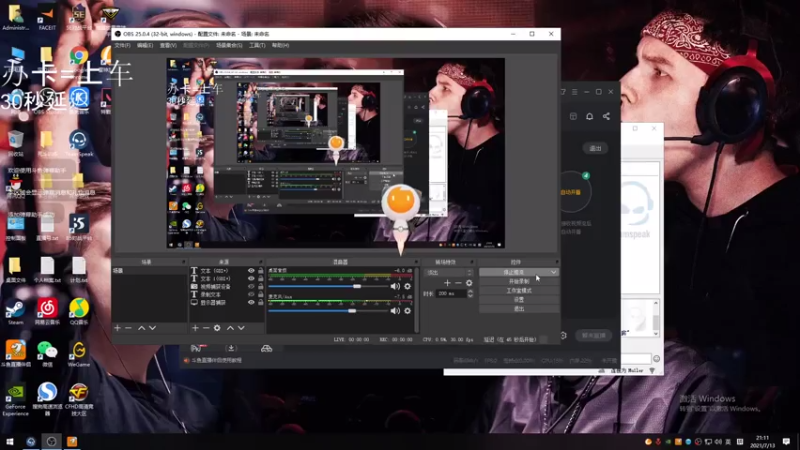The width and height of the screenshot is (800, 450).
Task: Open the 帮助(H) menu in OBS
Action: point(280,45)
